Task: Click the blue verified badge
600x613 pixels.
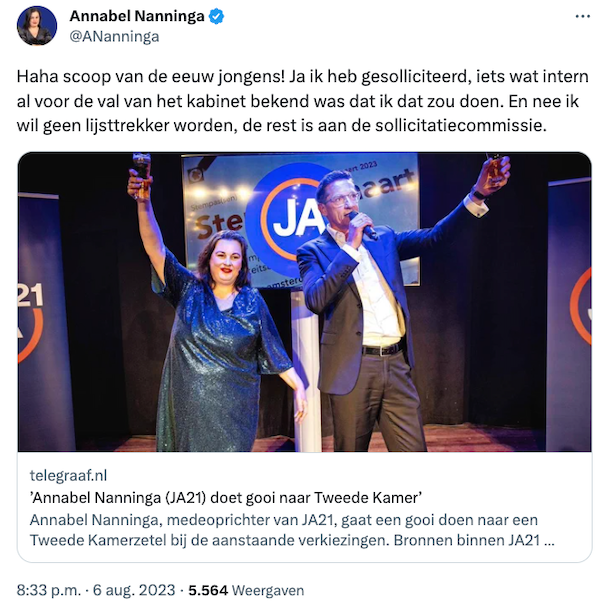Action: pyautogui.click(x=217, y=16)
